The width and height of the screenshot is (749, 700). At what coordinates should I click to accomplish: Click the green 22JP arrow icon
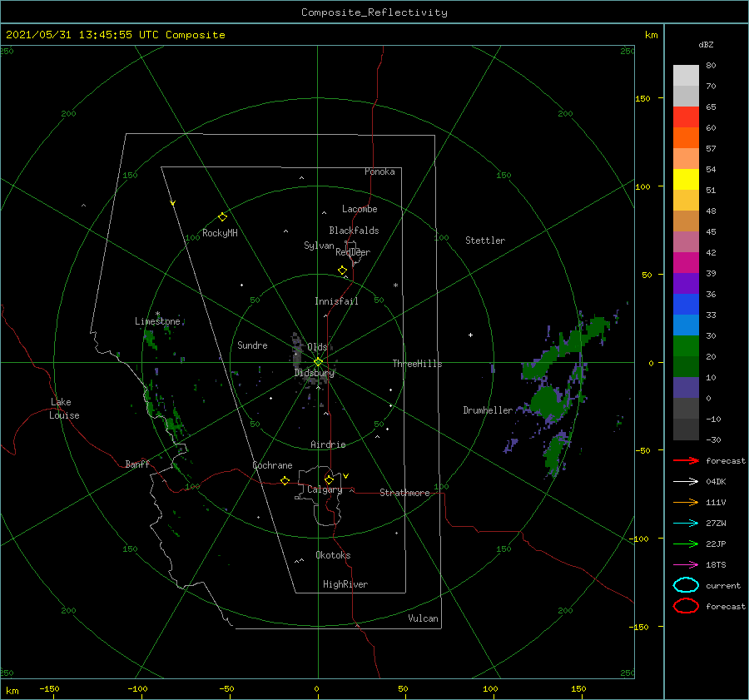(x=686, y=544)
